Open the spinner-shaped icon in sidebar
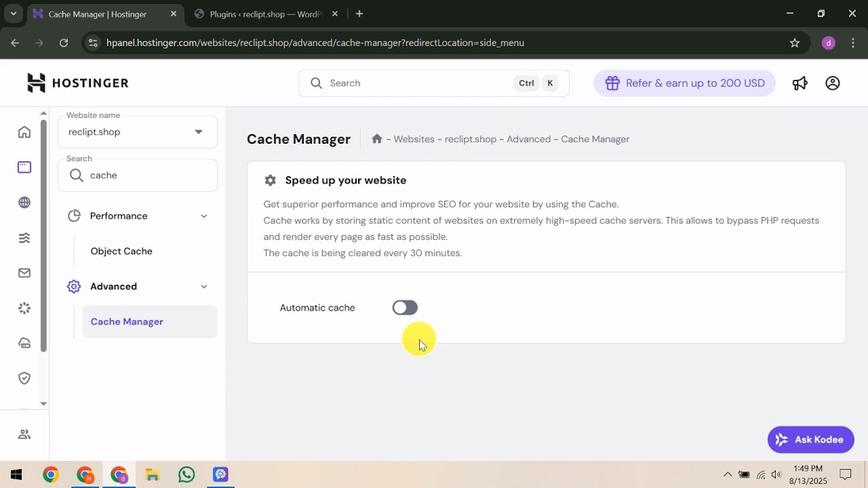Viewport: 868px width, 488px height. pos(24,308)
